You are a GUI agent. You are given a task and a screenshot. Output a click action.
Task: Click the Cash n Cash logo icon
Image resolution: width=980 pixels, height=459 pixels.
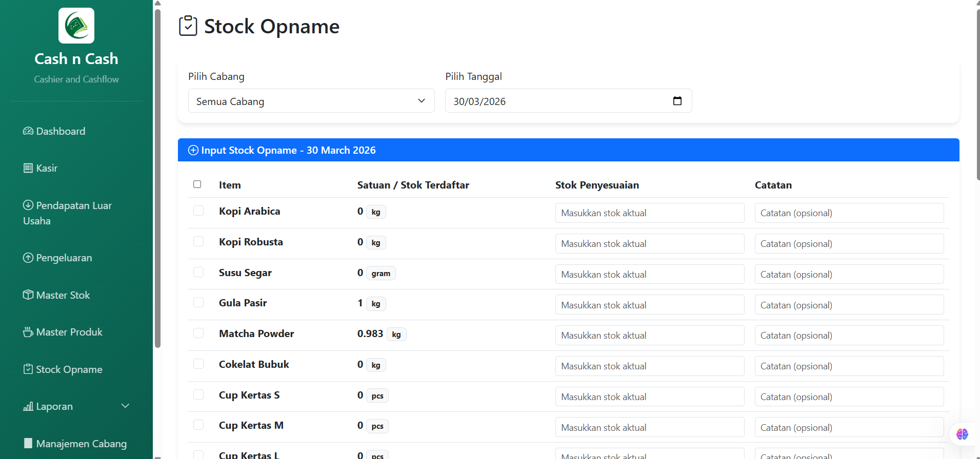pyautogui.click(x=76, y=26)
